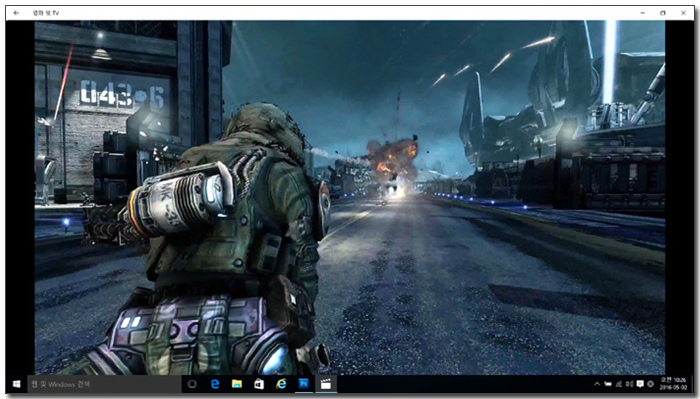Open the network connections tray icon
Image resolution: width=700 pixels, height=399 pixels.
619,384
